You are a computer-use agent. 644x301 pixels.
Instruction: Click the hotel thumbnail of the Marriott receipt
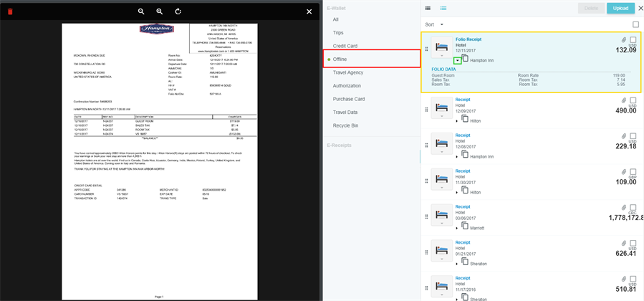click(442, 214)
